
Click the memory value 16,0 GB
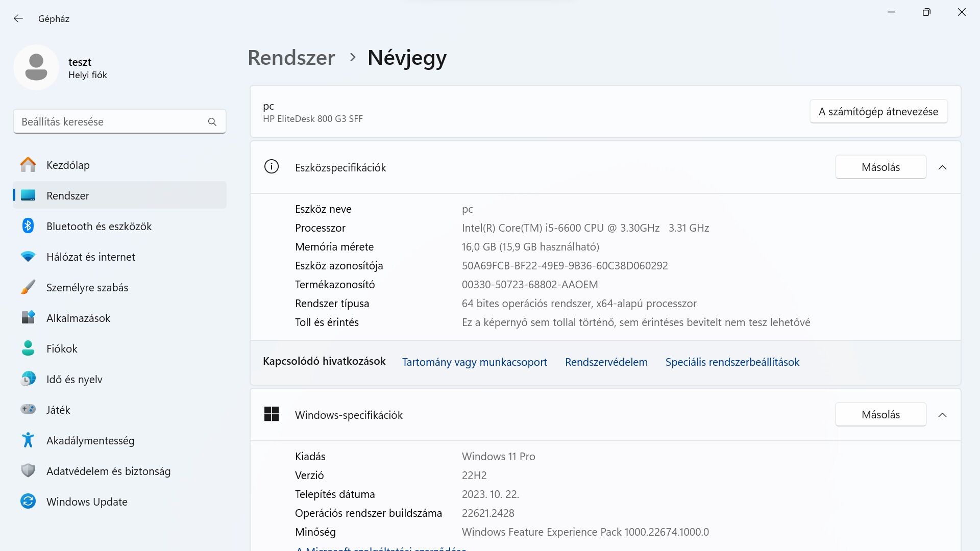tap(530, 247)
